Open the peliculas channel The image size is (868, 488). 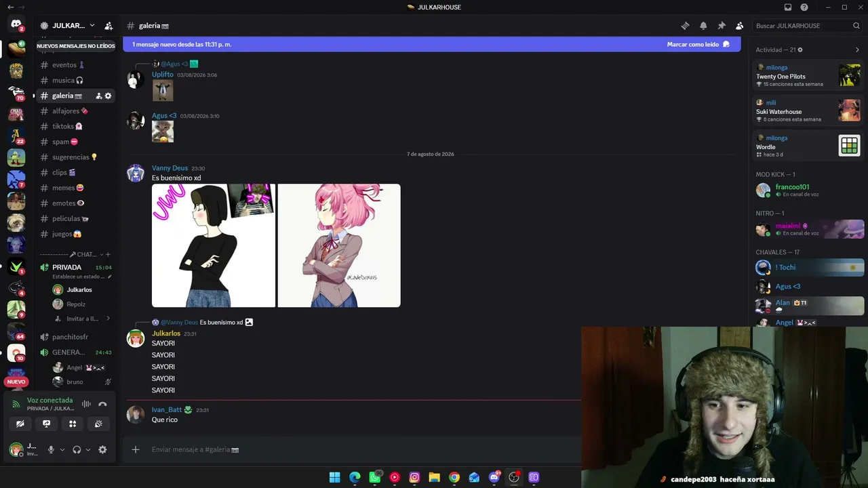(x=75, y=219)
